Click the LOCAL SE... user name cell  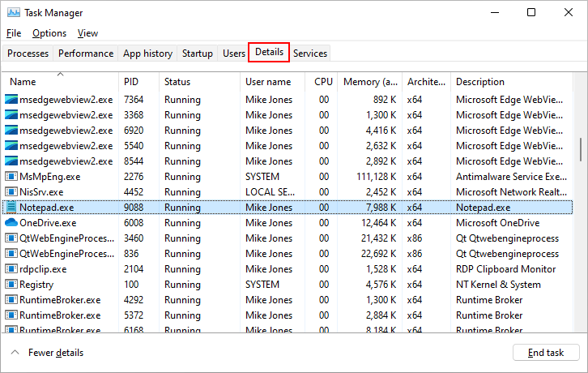coord(270,192)
